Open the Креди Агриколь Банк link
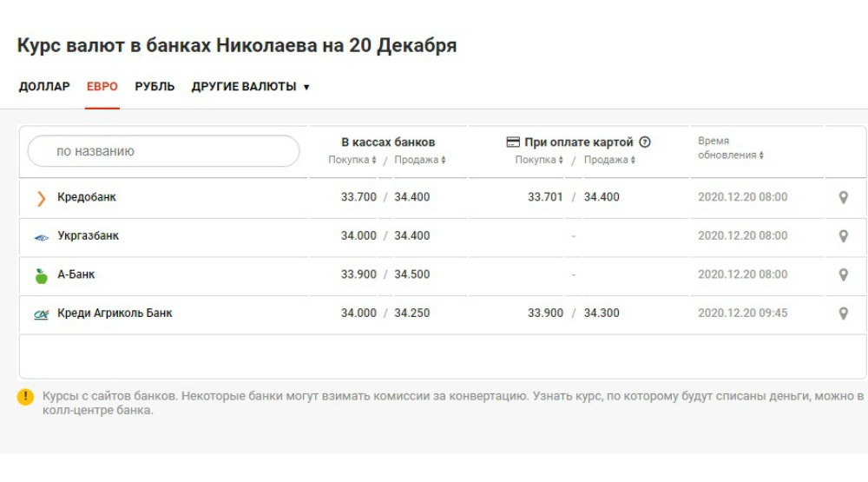The width and height of the screenshot is (868, 482). click(115, 313)
